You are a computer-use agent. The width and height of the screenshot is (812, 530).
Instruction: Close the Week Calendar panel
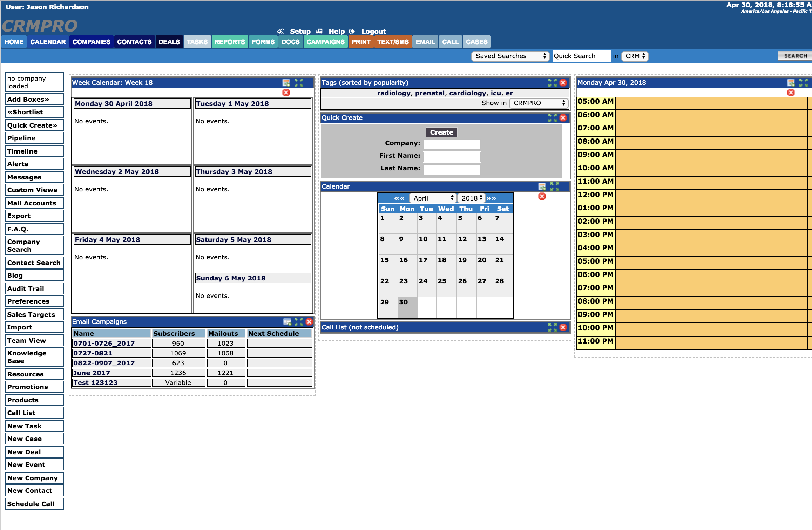click(x=286, y=93)
